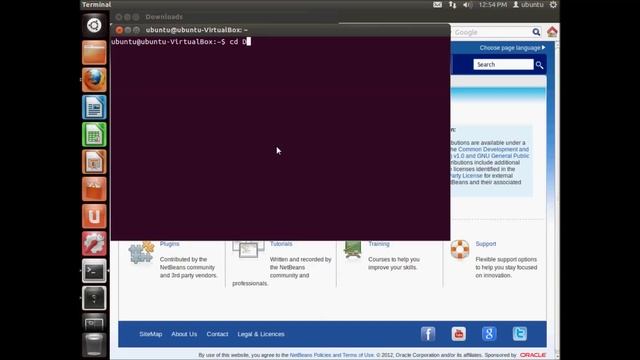The height and width of the screenshot is (360, 640).
Task: Open NetBeans Policies and Terms of Use link
Action: click(x=332, y=355)
